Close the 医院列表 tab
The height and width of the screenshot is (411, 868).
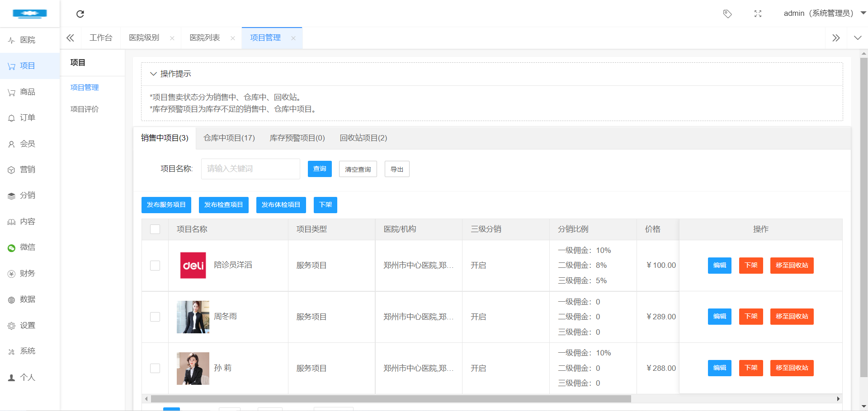pyautogui.click(x=233, y=38)
